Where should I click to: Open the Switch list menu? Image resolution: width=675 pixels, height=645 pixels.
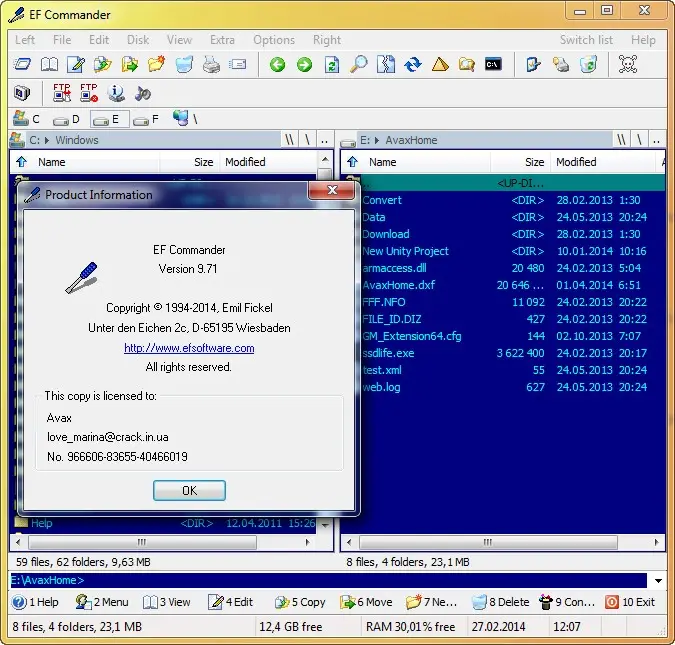coord(586,40)
